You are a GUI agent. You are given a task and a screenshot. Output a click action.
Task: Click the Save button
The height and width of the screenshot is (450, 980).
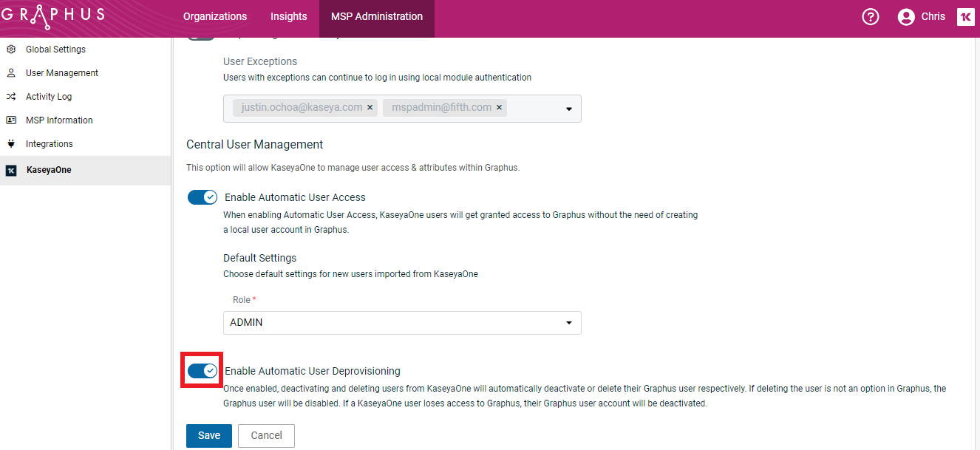tap(209, 436)
